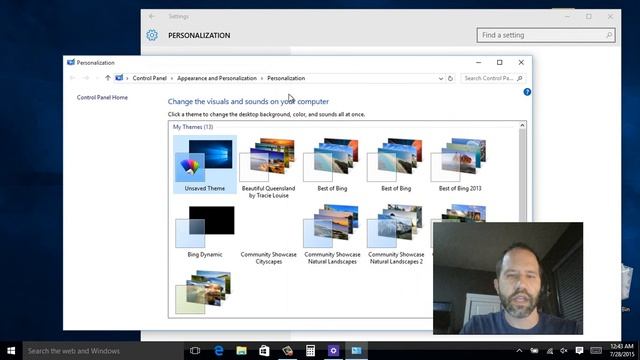This screenshot has height=360, width=640.
Task: Pick Community Showcase Natural Landscapes theme
Action: click(x=332, y=234)
